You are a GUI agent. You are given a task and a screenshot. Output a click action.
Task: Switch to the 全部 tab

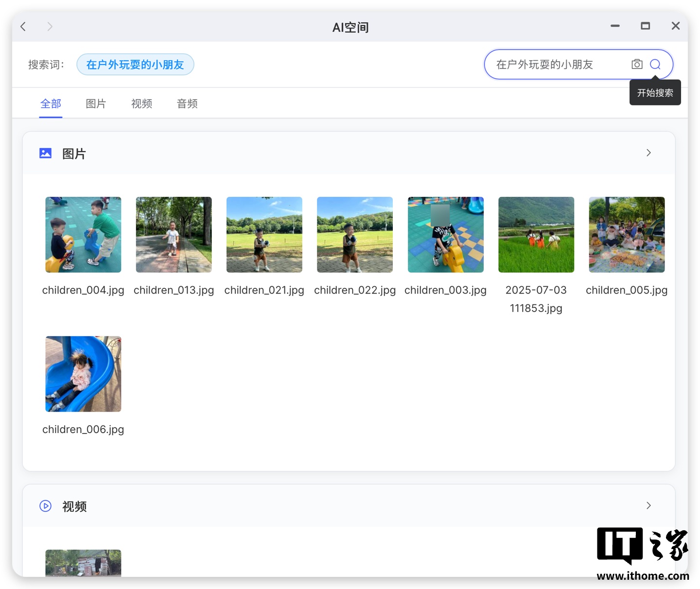pyautogui.click(x=51, y=104)
